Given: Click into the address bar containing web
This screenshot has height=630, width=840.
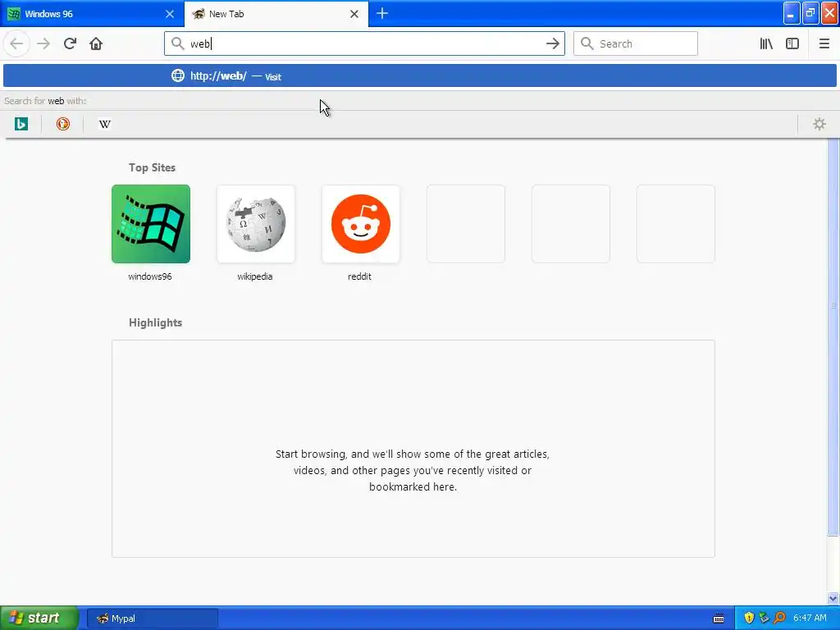Looking at the screenshot, I should [364, 43].
